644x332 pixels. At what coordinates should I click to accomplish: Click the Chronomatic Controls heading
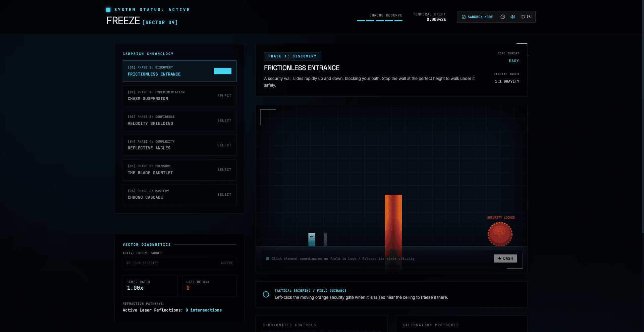pos(289,325)
